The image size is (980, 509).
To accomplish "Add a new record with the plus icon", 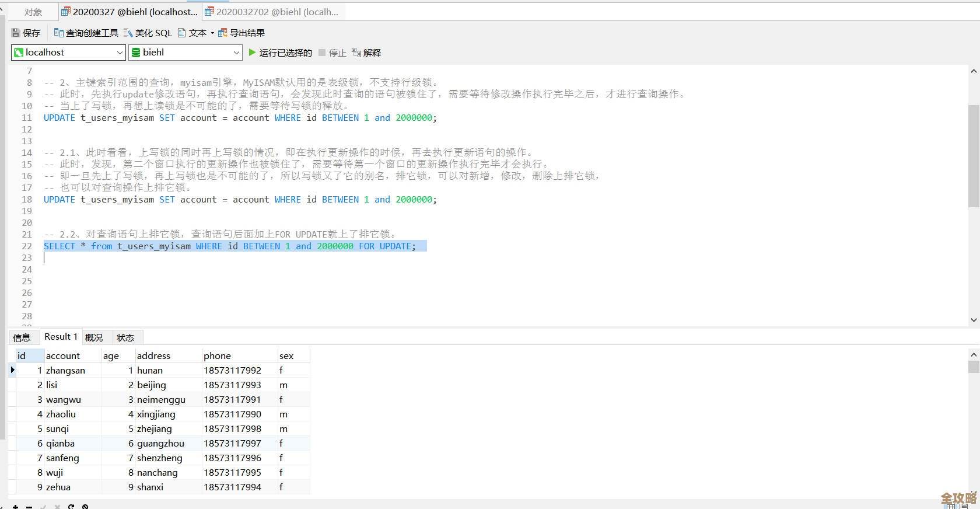I will pos(16,506).
